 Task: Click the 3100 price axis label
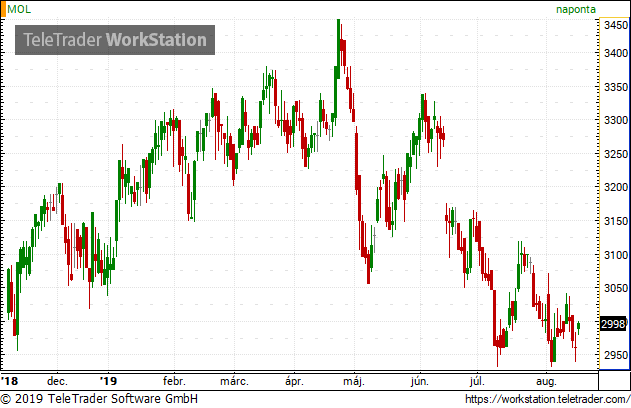pyautogui.click(x=616, y=255)
